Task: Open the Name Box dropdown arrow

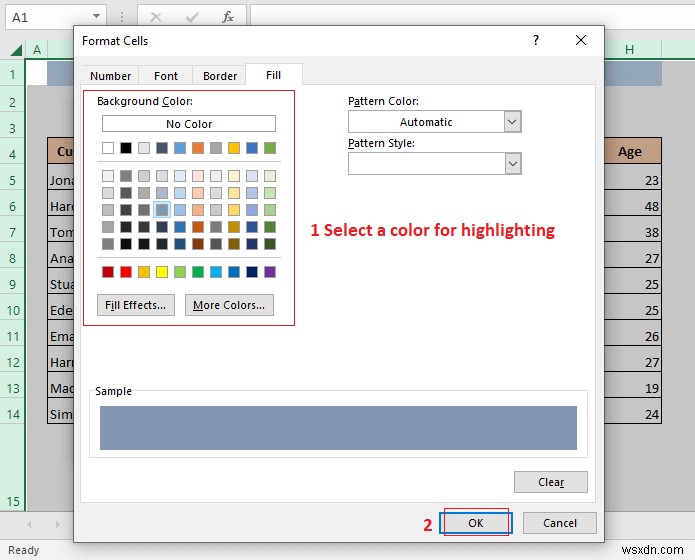Action: click(96, 17)
